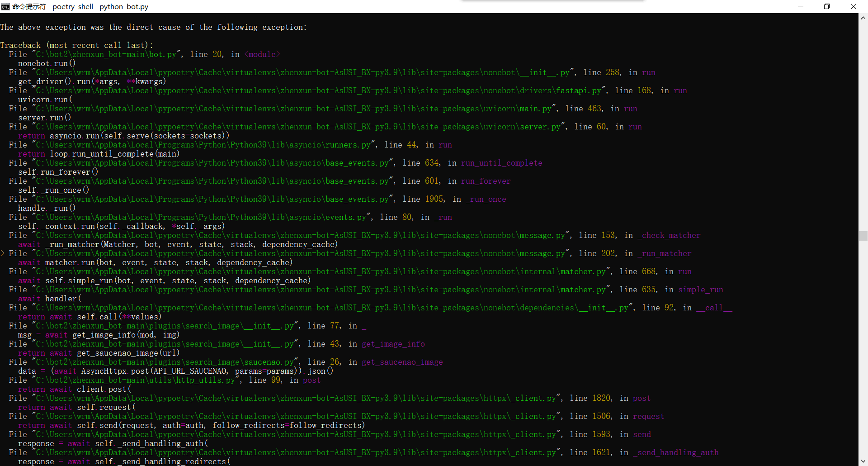This screenshot has height=466, width=868.
Task: Click the search_image line 43 get_image_info entry
Action: click(x=217, y=344)
